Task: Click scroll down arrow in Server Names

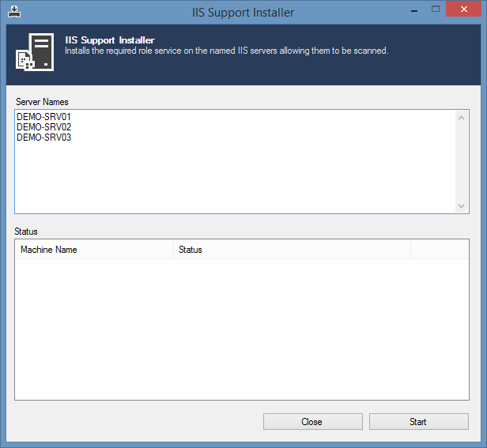Action: tap(461, 206)
